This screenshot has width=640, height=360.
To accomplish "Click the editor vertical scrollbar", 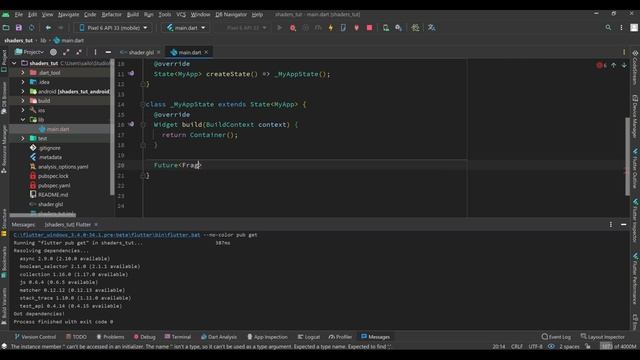I will click(627, 157).
